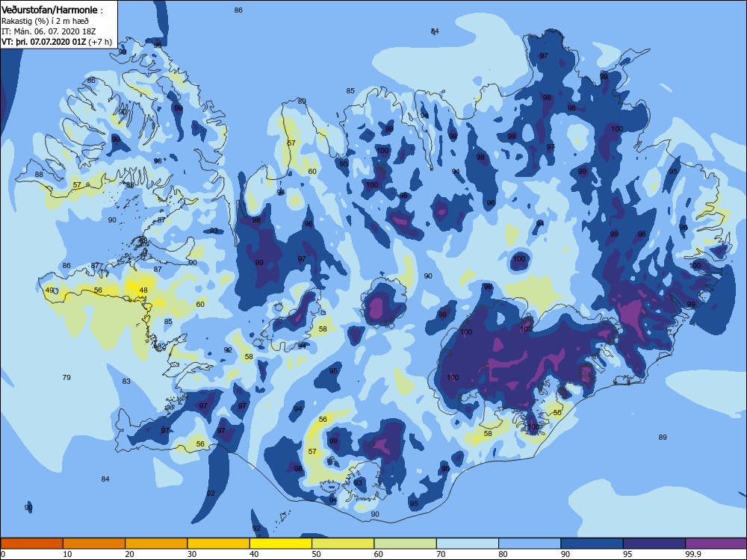Click the Veðurstofan/Harmonie title text
The width and height of the screenshot is (747, 560).
49,10
